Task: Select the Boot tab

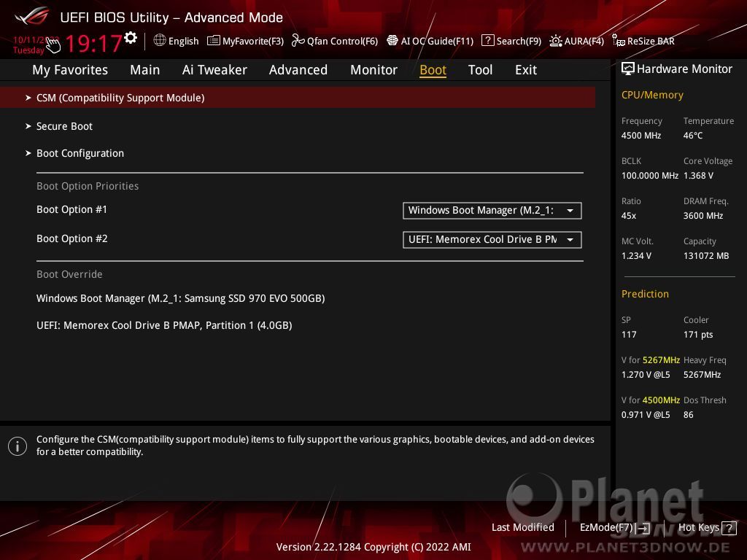Action: pyautogui.click(x=433, y=70)
